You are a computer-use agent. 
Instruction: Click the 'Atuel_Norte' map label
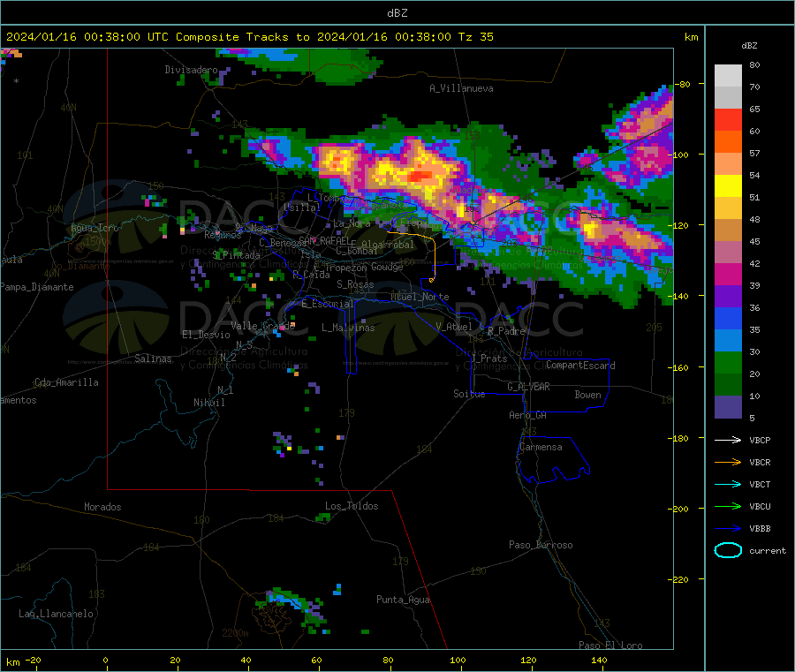[x=420, y=297]
